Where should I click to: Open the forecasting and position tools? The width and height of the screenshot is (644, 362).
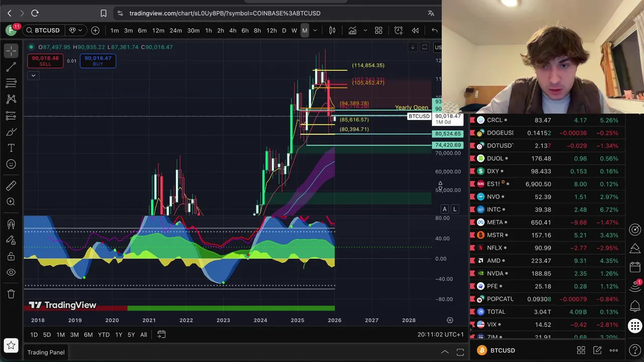pyautogui.click(x=11, y=116)
